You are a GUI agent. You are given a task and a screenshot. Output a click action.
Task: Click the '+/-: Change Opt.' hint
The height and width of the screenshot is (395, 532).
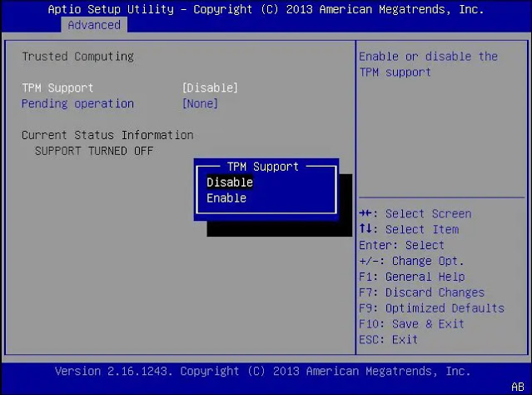411,261
